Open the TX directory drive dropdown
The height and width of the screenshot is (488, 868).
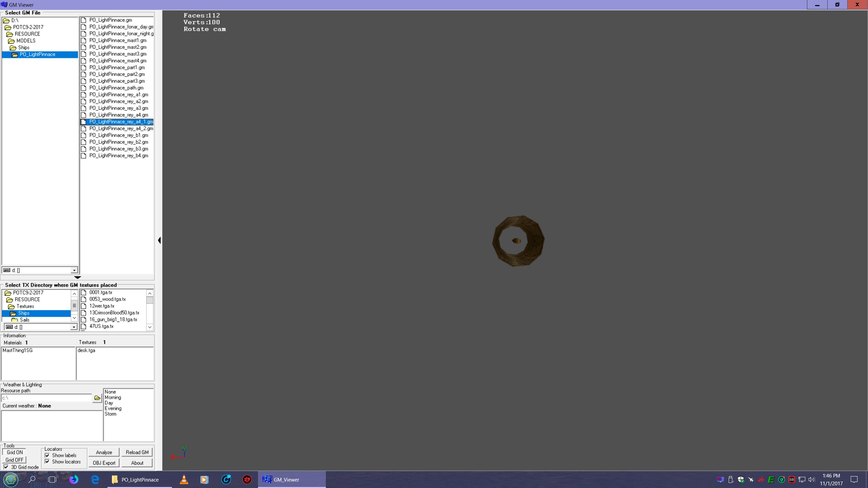pyautogui.click(x=74, y=327)
